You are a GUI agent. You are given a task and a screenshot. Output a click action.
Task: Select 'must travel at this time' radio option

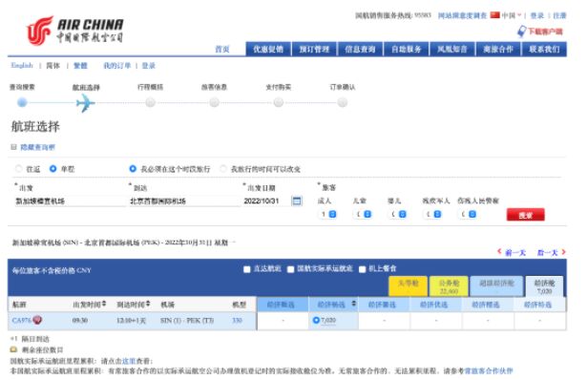click(133, 169)
